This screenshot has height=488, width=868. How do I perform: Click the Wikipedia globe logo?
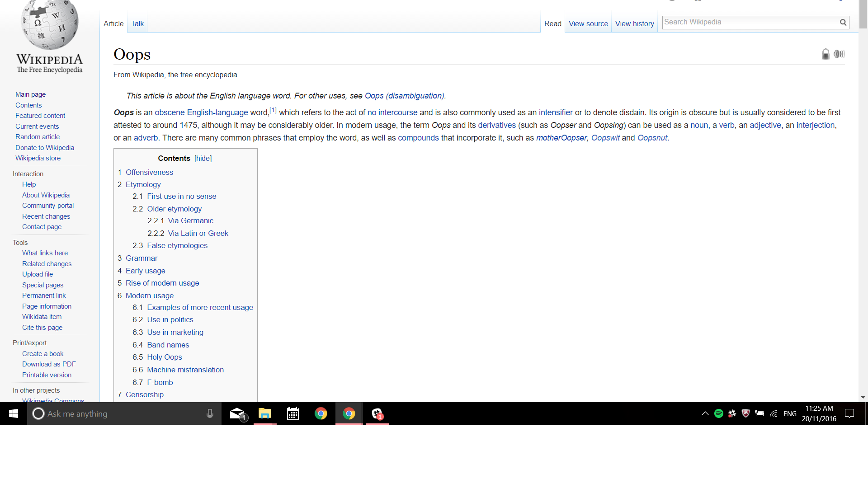[50, 25]
